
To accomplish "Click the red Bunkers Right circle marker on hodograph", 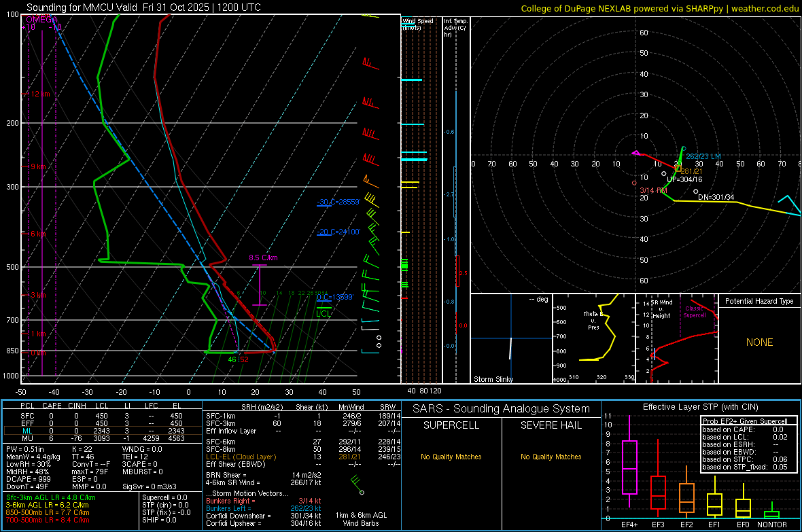I will pyautogui.click(x=634, y=183).
